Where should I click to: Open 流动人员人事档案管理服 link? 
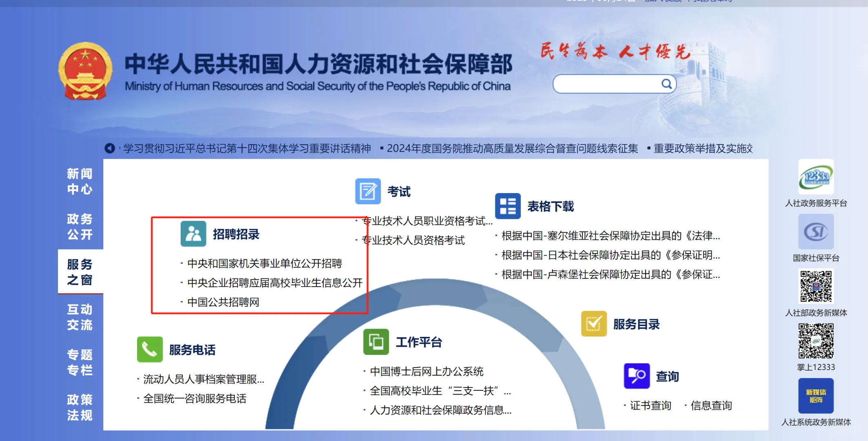coord(204,379)
